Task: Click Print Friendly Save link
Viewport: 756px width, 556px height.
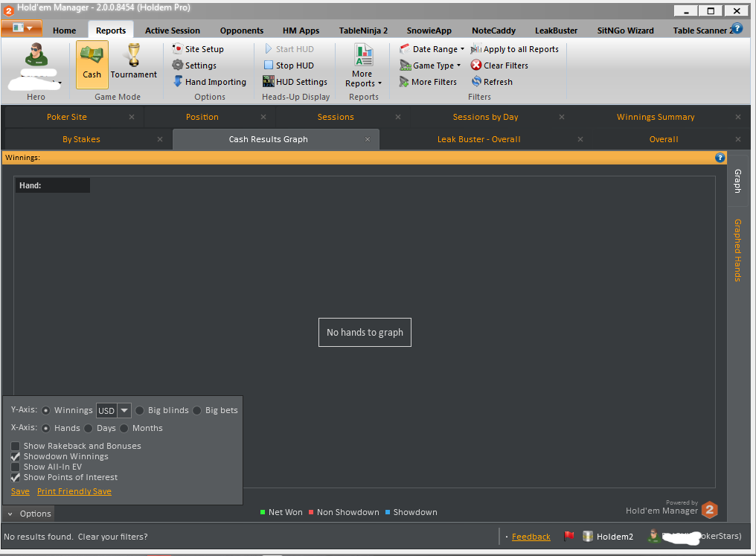Action: [74, 491]
